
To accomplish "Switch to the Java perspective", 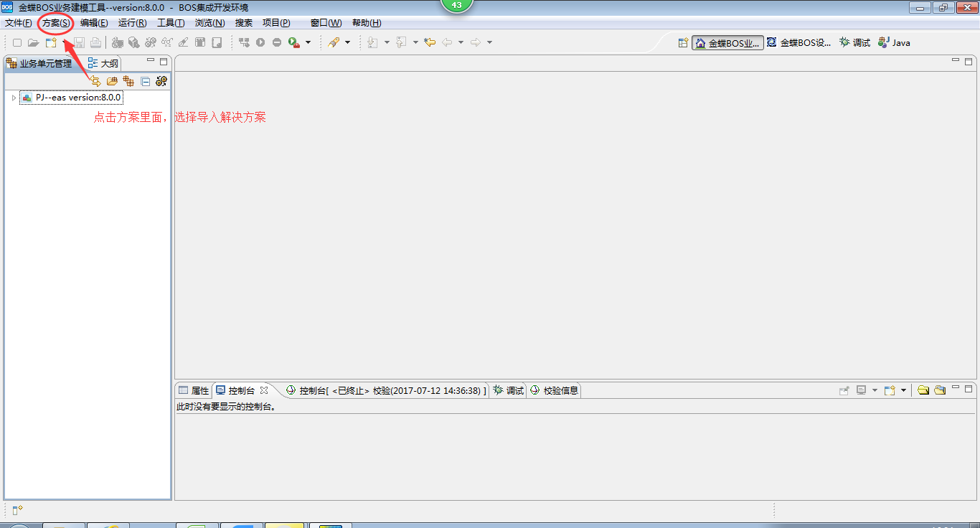I will (894, 43).
